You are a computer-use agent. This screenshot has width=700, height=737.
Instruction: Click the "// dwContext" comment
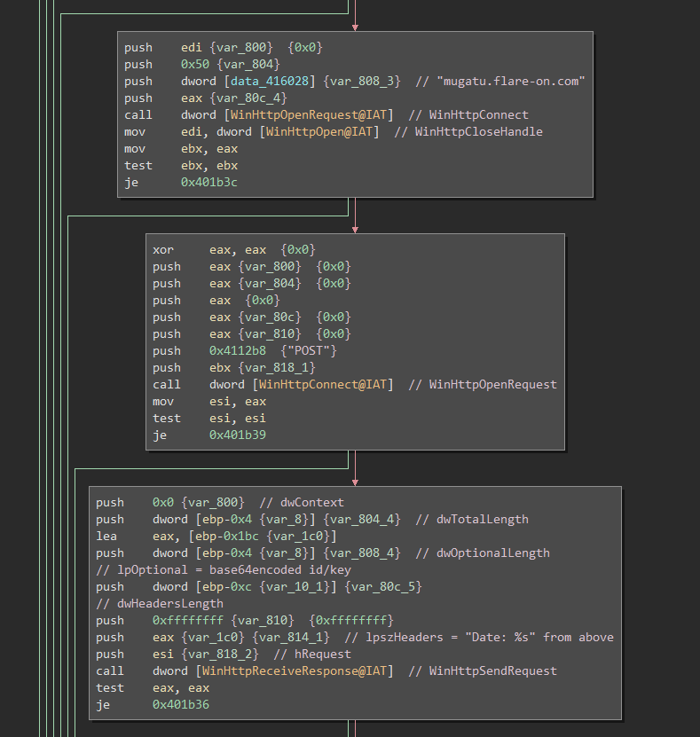point(302,503)
